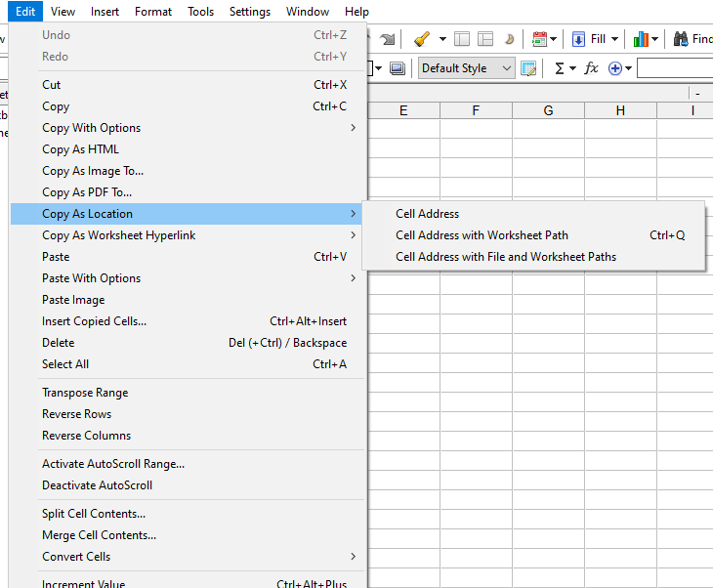Open the Insert menu
This screenshot has width=713, height=588.
[x=105, y=12]
